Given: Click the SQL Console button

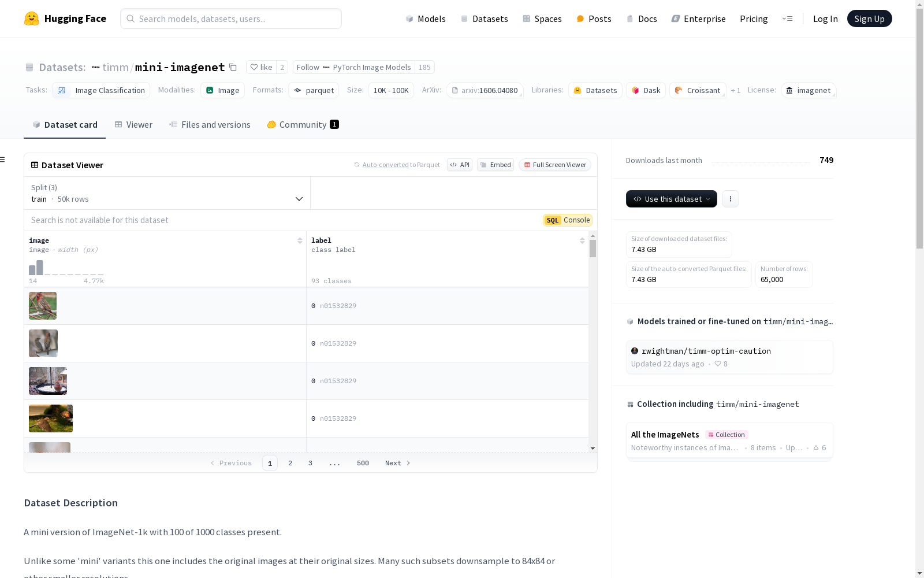Looking at the screenshot, I should (x=568, y=220).
